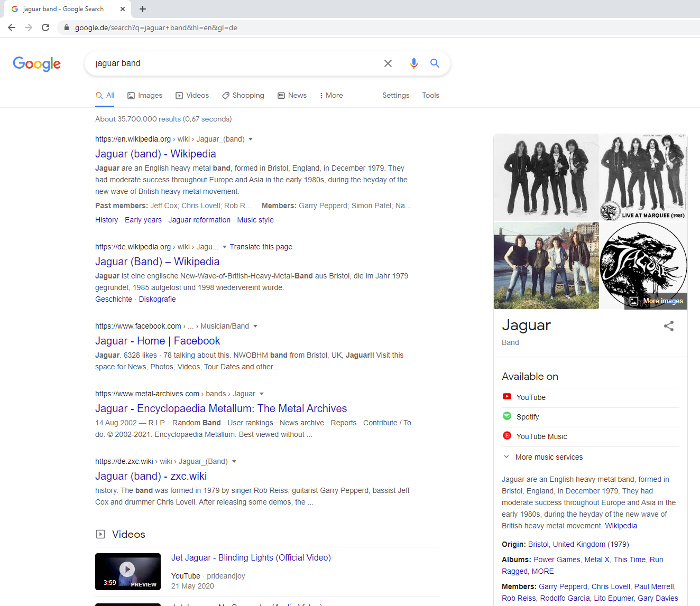
Task: Open top-left black and white band photo
Action: point(546,177)
